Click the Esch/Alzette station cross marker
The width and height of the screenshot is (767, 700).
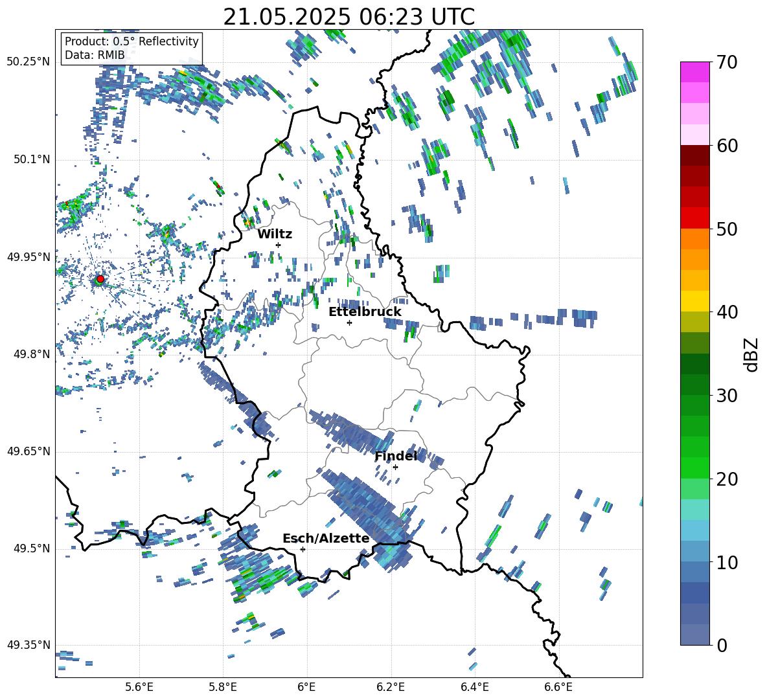[303, 549]
